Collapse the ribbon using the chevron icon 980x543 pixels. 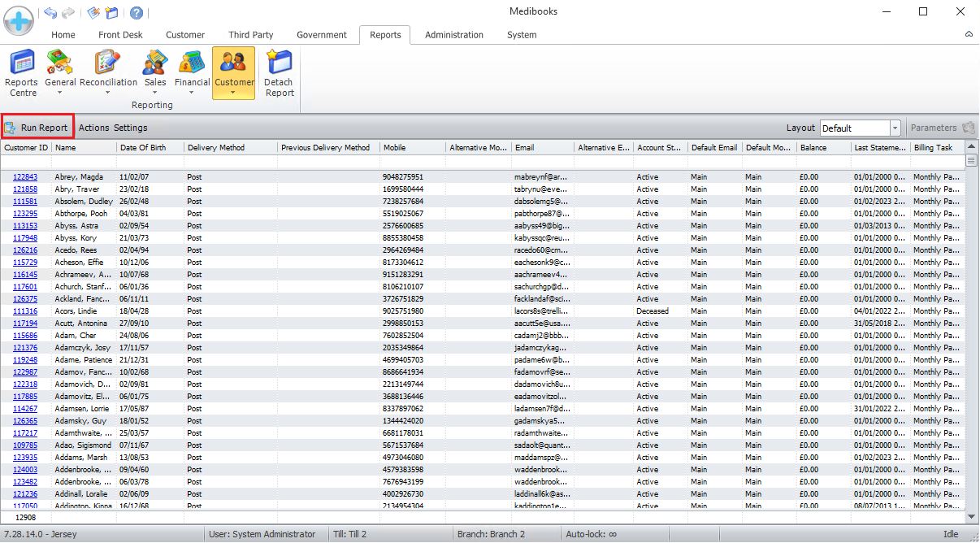coord(968,35)
